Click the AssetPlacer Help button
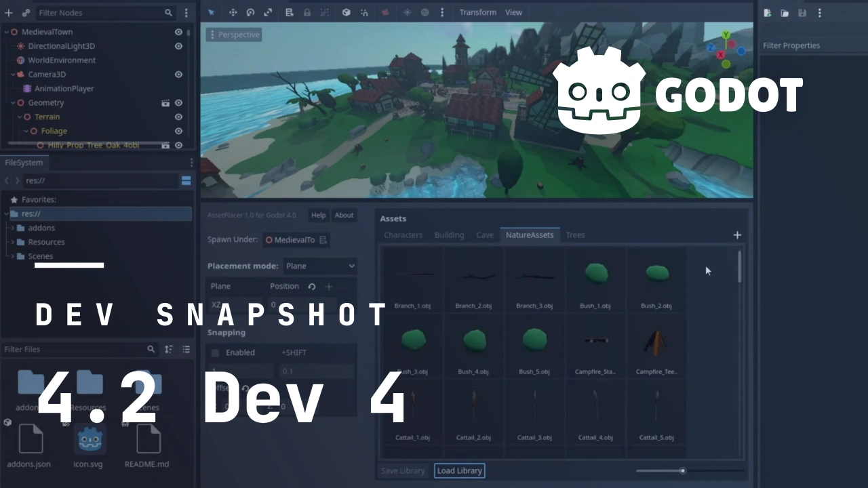Screen dimensions: 868x488 pos(318,215)
